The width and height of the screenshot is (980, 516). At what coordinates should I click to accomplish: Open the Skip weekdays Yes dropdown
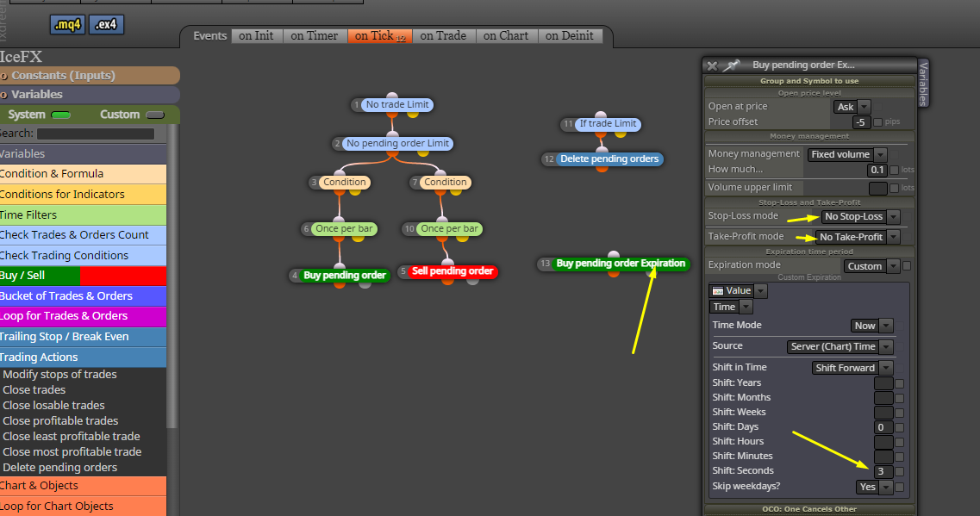[x=874, y=488]
